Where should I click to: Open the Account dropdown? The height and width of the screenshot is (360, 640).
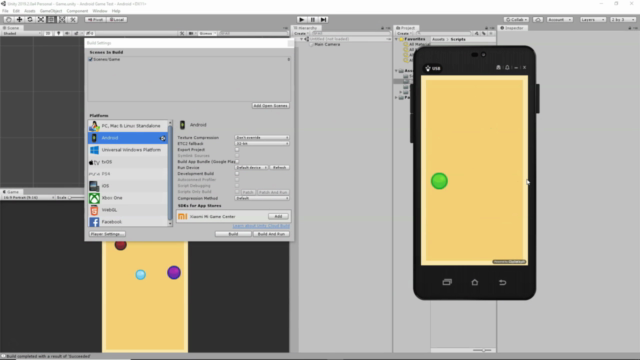[560, 20]
